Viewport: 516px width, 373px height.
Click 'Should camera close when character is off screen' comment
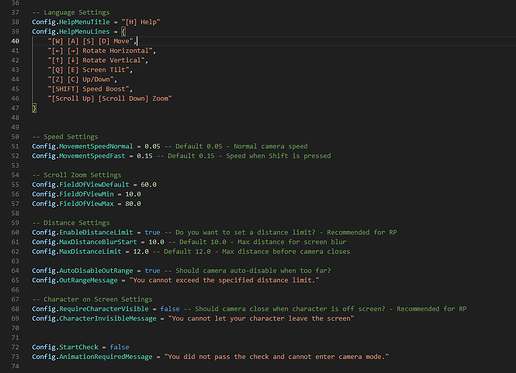[x=290, y=309]
